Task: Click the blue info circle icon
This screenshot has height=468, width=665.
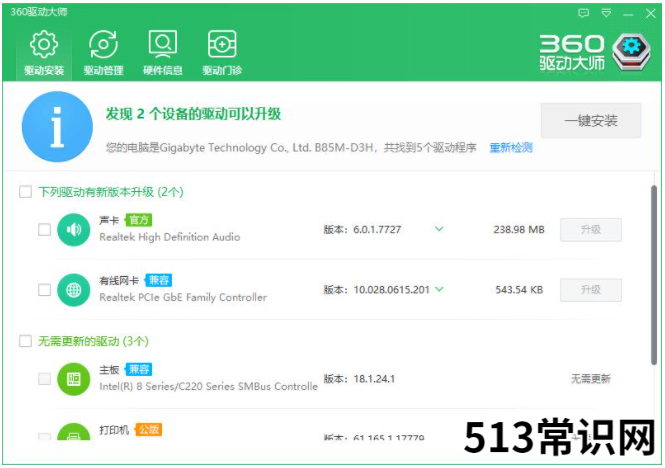Action: [x=57, y=126]
